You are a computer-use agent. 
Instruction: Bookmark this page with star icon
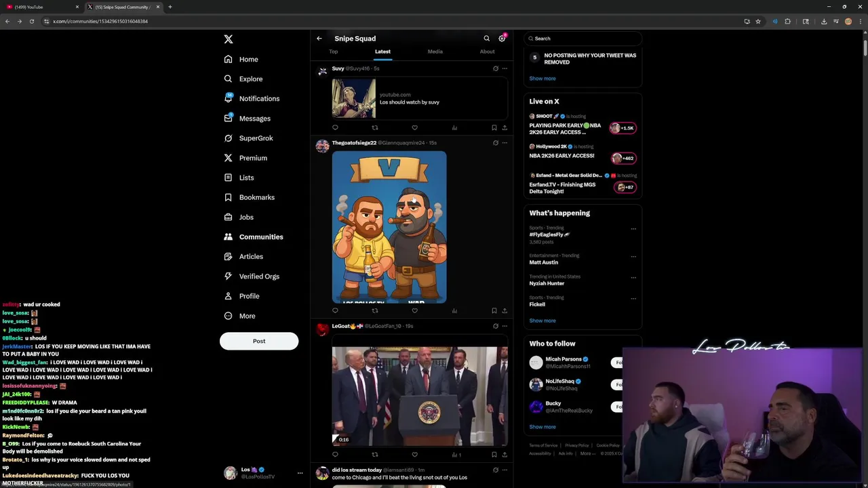(758, 21)
